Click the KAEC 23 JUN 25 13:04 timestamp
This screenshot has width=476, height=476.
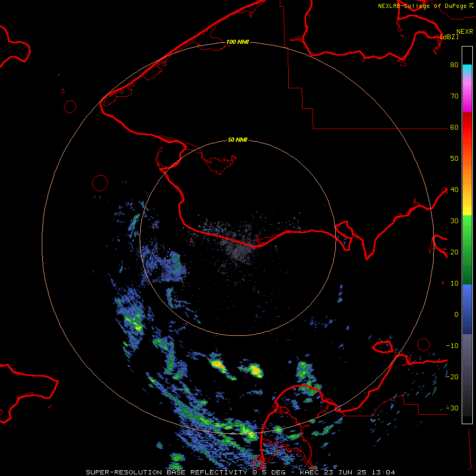point(347,472)
